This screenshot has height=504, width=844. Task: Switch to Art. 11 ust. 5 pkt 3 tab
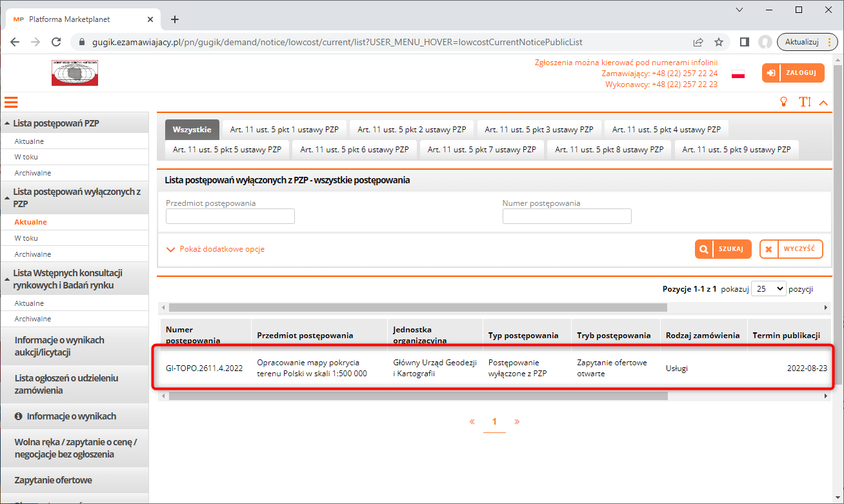tap(539, 130)
